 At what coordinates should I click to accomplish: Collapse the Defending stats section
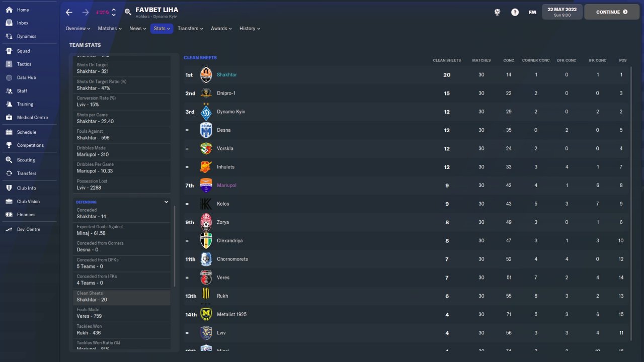tap(167, 202)
